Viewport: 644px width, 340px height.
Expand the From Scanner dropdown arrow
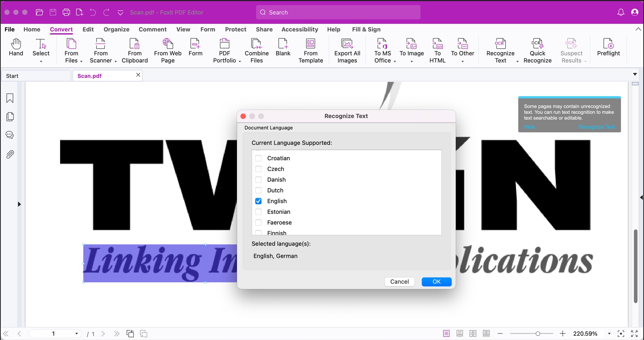tap(115, 61)
